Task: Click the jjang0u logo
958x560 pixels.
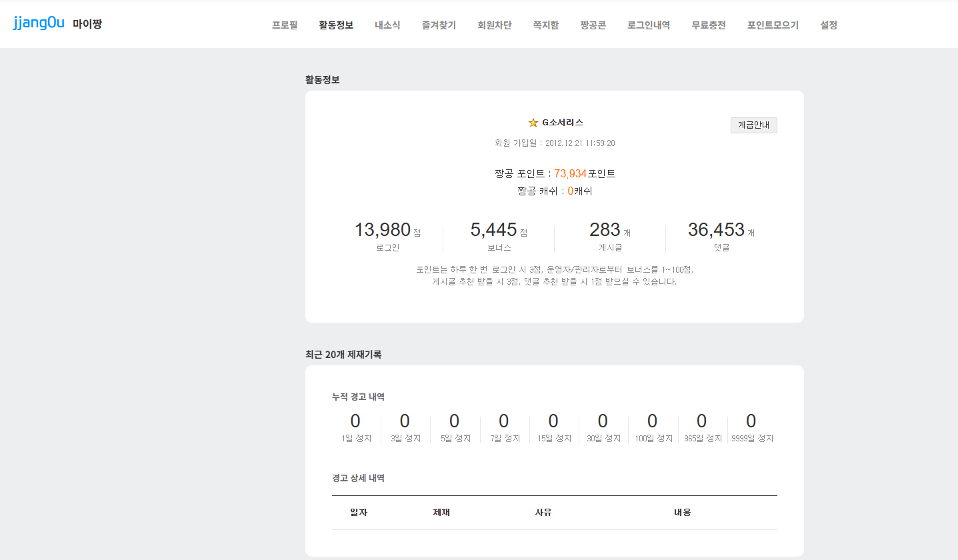Action: coord(39,23)
